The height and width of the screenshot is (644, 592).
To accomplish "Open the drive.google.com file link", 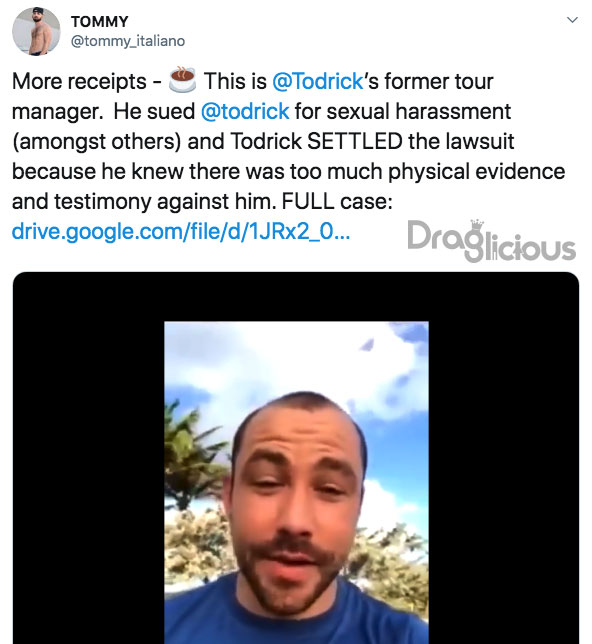I will click(181, 231).
